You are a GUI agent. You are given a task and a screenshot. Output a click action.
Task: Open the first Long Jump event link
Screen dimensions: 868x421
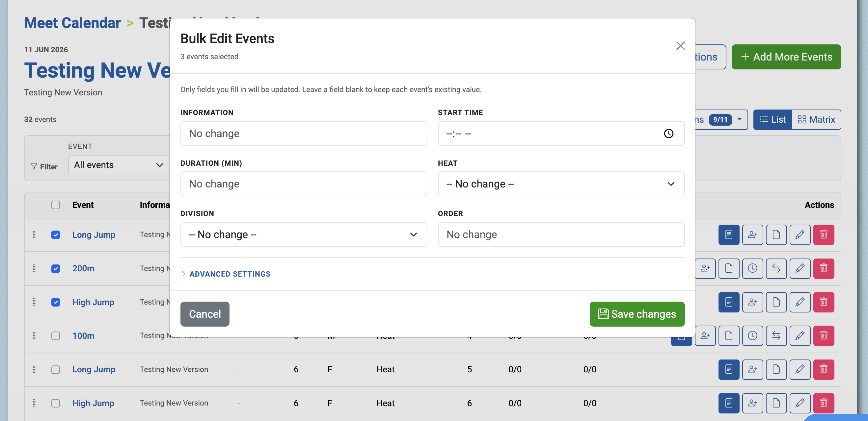(x=94, y=235)
